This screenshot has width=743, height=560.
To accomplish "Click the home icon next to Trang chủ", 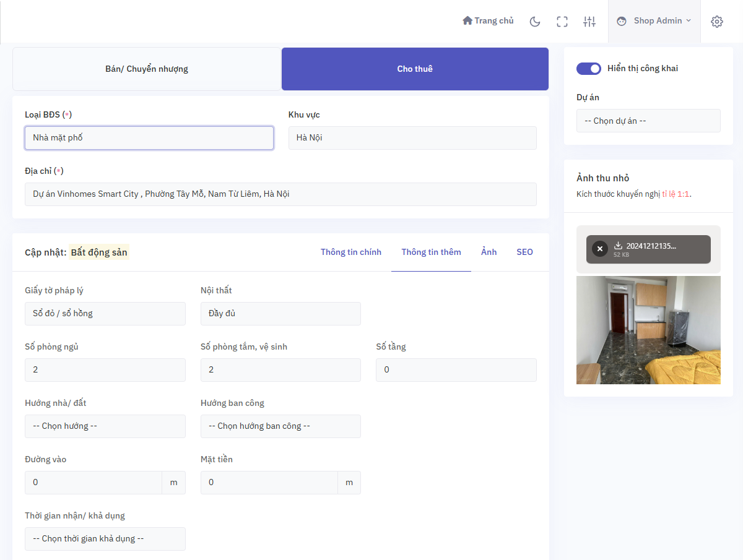I will point(467,20).
